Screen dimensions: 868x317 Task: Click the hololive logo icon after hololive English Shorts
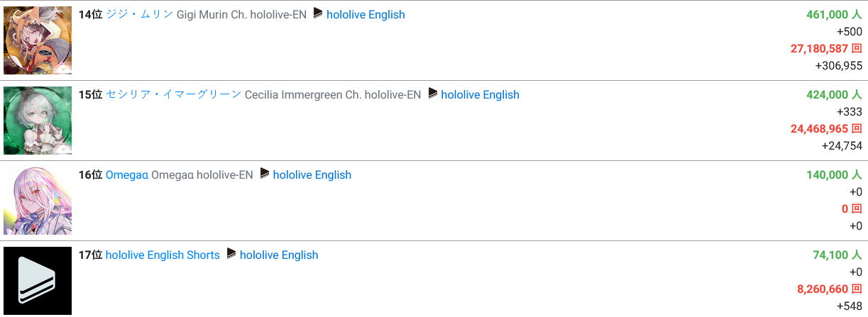click(231, 254)
